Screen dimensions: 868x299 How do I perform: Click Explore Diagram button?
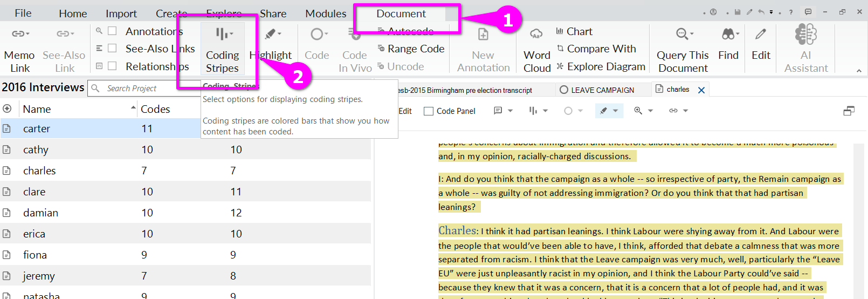coord(605,66)
